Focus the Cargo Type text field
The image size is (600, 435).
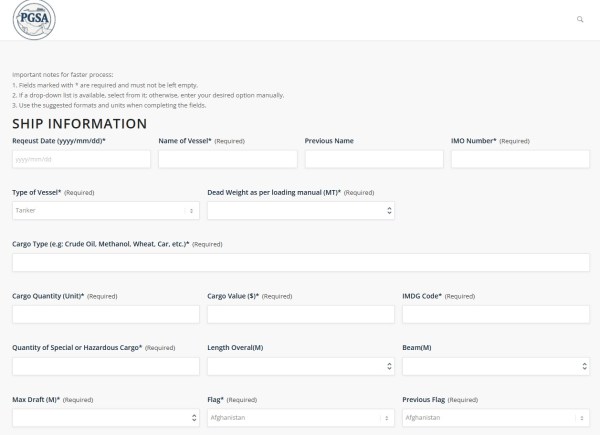coord(301,262)
